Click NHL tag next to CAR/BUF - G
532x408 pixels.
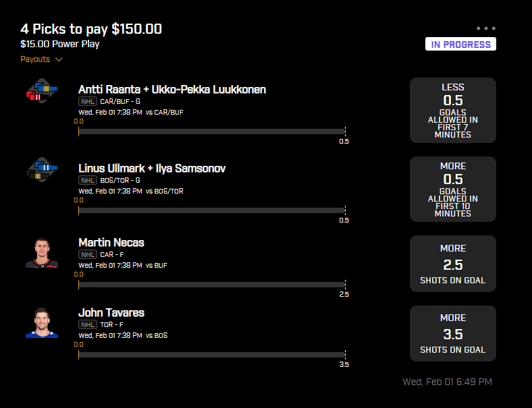point(88,101)
